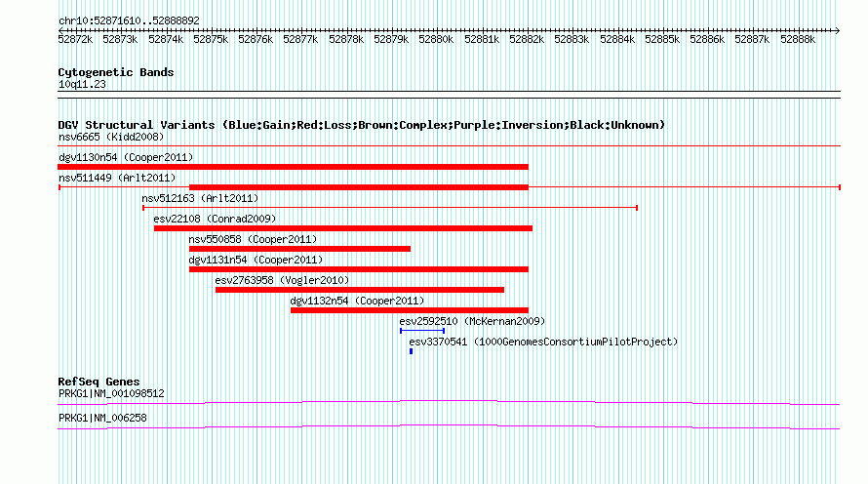Click the small blue esv3370541 gain marker
868x484 pixels.
pos(411,351)
